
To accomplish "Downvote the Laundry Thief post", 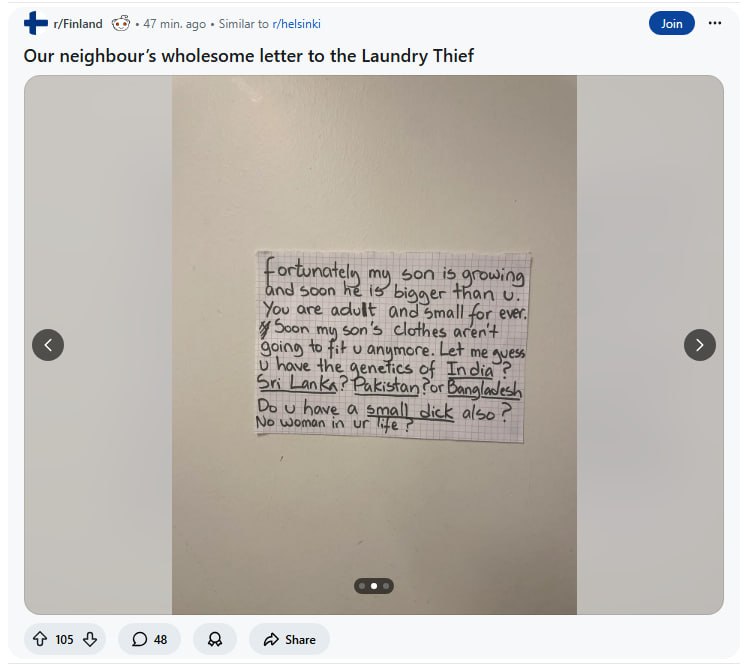I will coord(90,639).
